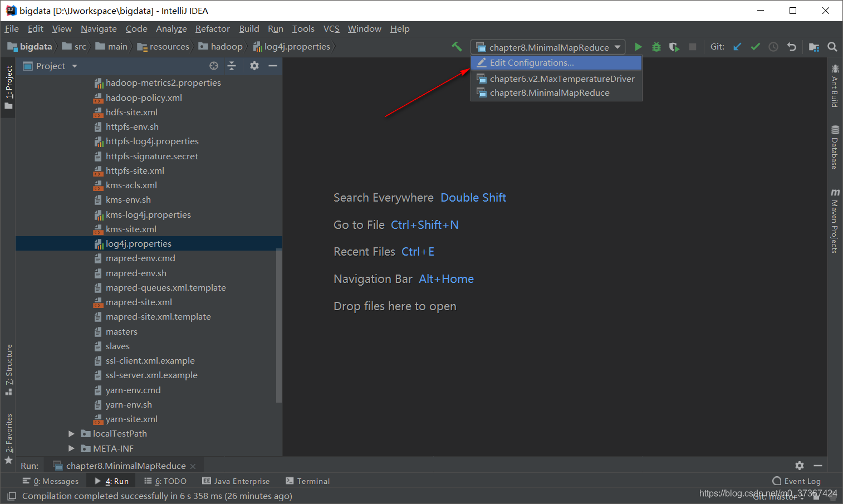Click the Stop process square icon

(693, 47)
